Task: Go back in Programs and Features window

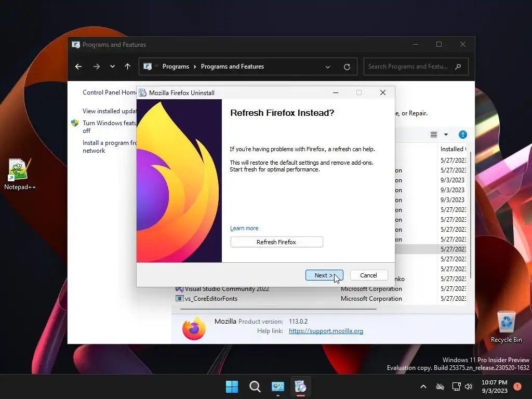Action: (x=78, y=66)
